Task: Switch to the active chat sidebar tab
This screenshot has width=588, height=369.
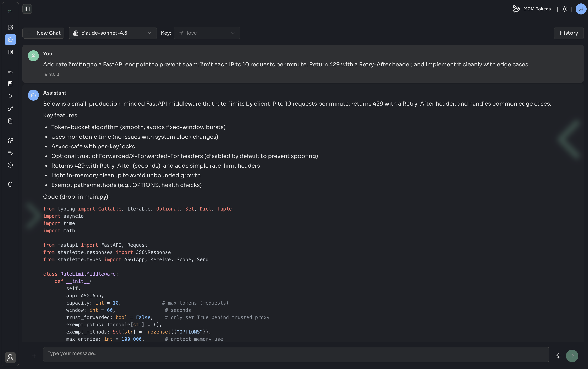Action: [x=10, y=40]
